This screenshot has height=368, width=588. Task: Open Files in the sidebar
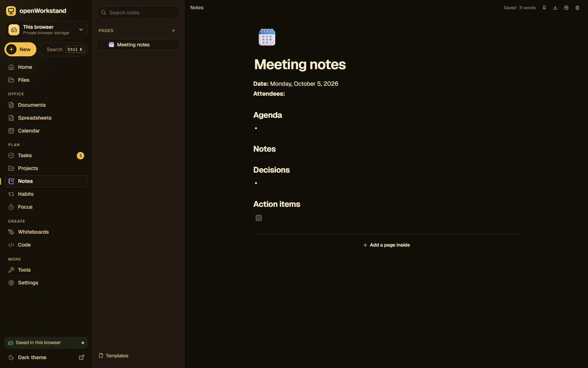(46, 80)
